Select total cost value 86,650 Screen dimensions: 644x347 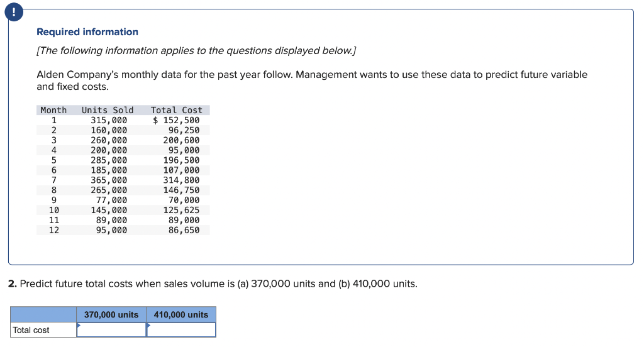(x=184, y=230)
